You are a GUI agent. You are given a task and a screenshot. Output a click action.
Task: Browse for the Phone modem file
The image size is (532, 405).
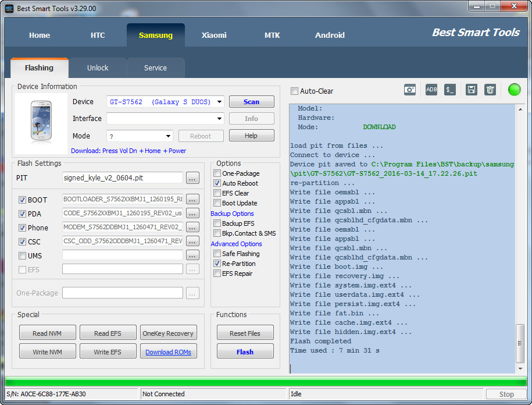tap(192, 227)
